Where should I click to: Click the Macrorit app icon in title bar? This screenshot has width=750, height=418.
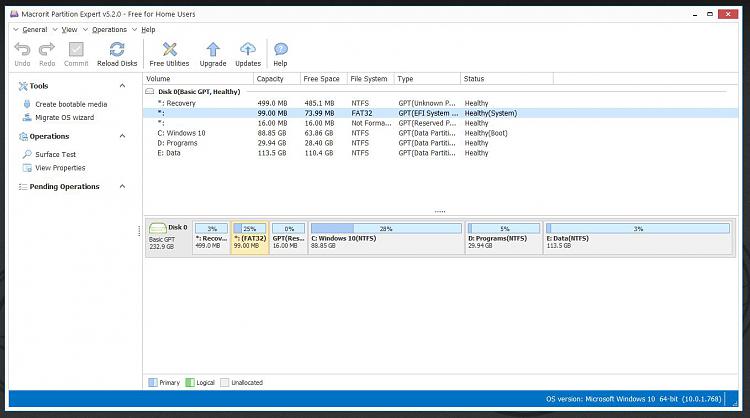pyautogui.click(x=14, y=14)
